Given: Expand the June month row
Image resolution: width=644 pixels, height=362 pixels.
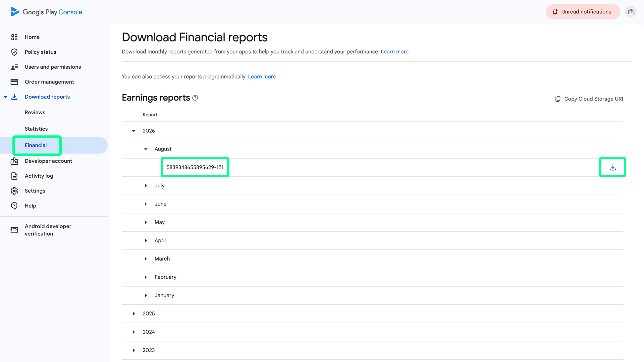Looking at the screenshot, I should click(x=146, y=204).
